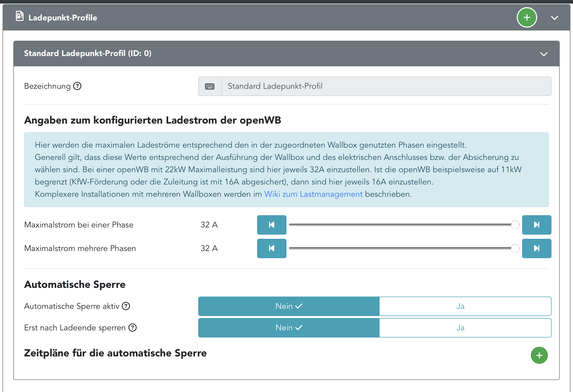Collapse Standard Ladepunkt-Profil chevron
The height and width of the screenshot is (392, 573).
click(544, 54)
